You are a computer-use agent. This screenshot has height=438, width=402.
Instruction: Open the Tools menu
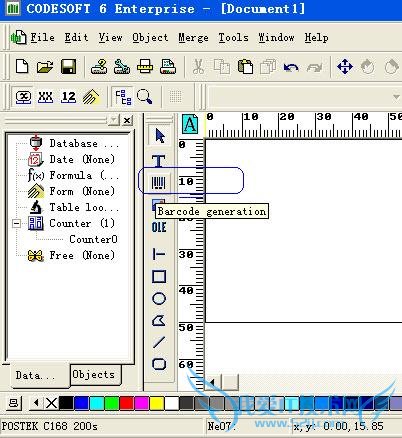(233, 37)
